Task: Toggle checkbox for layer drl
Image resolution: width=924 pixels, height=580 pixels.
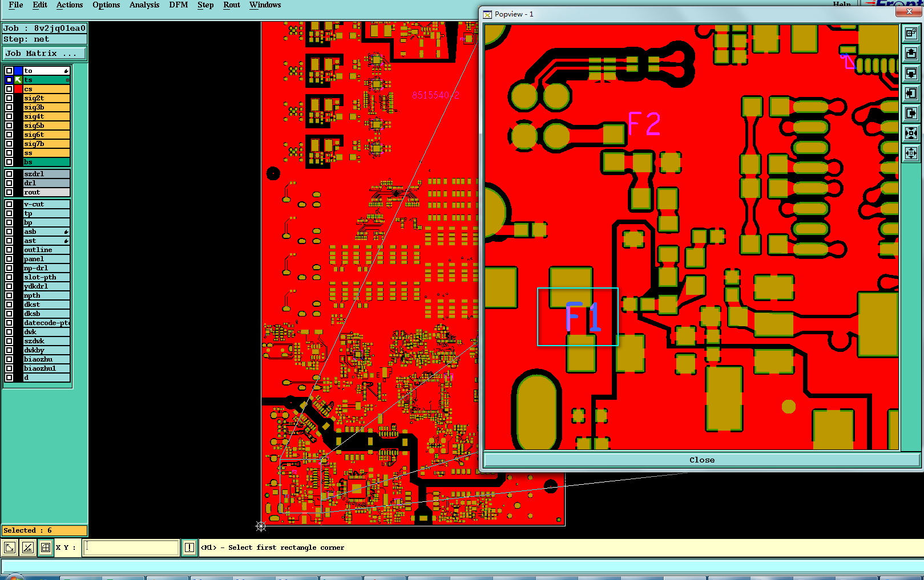Action: pyautogui.click(x=9, y=183)
